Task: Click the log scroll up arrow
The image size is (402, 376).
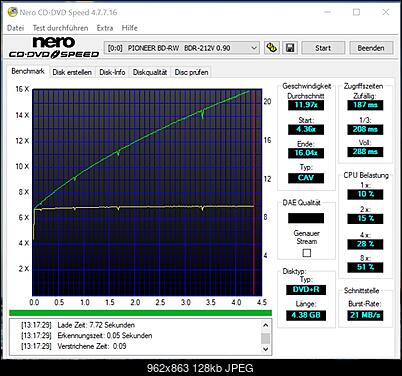Action: 265,325
